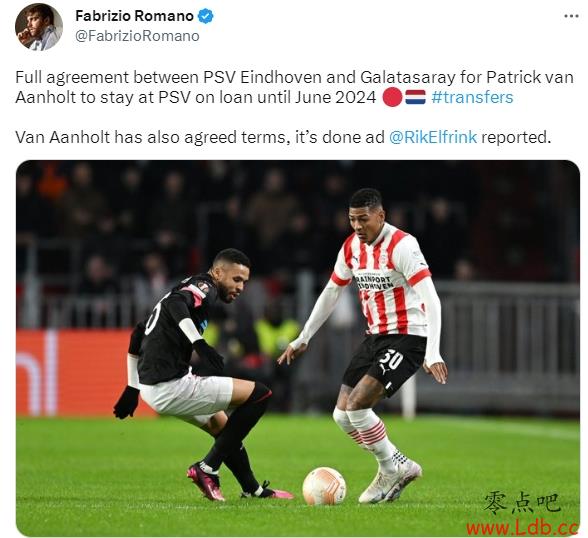Select the first paragraph of tweet text
Viewport: 588px width, 538px height.
pos(294,87)
